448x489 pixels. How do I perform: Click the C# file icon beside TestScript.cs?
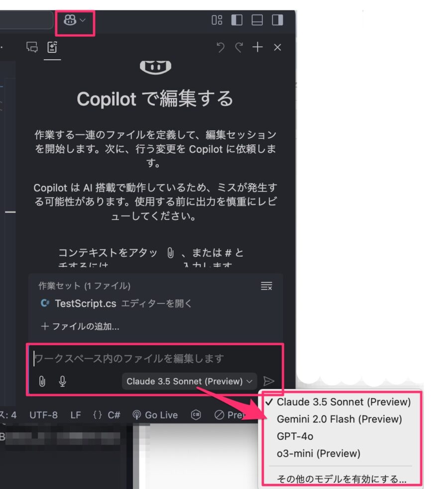[45, 303]
